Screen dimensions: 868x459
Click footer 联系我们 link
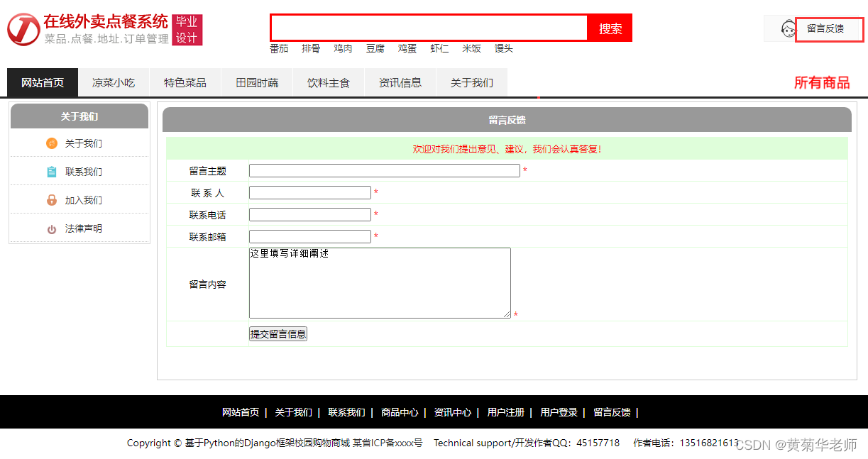point(346,412)
